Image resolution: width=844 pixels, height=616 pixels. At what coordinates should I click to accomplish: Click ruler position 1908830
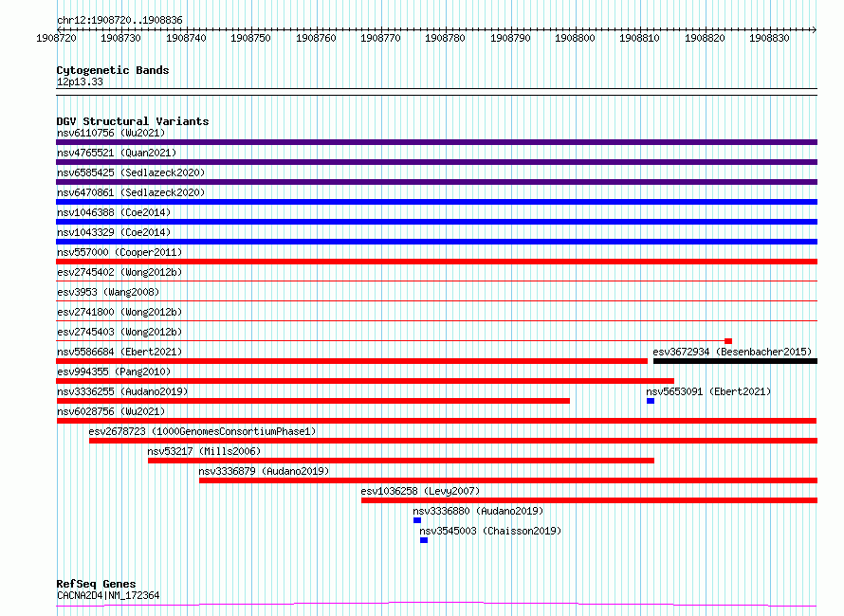(769, 38)
